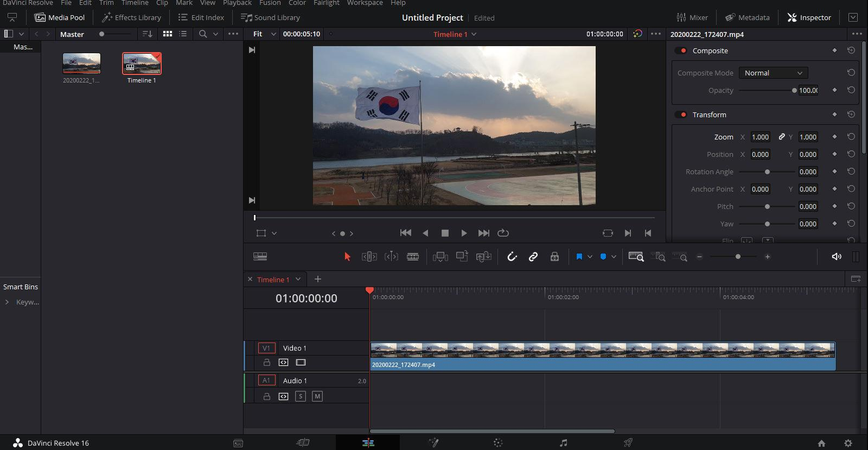868x450 pixels.
Task: Switch to Fairlight page music note icon
Action: coord(563,443)
